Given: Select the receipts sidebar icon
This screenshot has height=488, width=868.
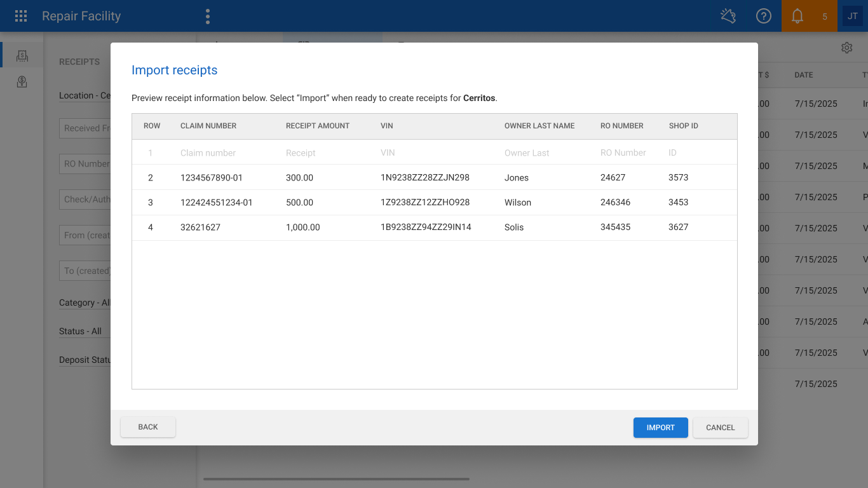Looking at the screenshot, I should coord(22,55).
